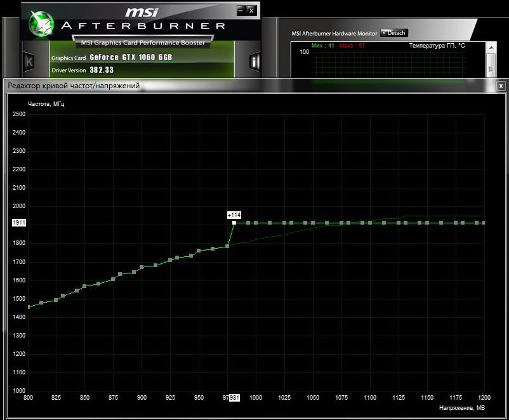Select the curve point at 1075 mV
The height and width of the screenshot is (420, 509).
(x=341, y=223)
